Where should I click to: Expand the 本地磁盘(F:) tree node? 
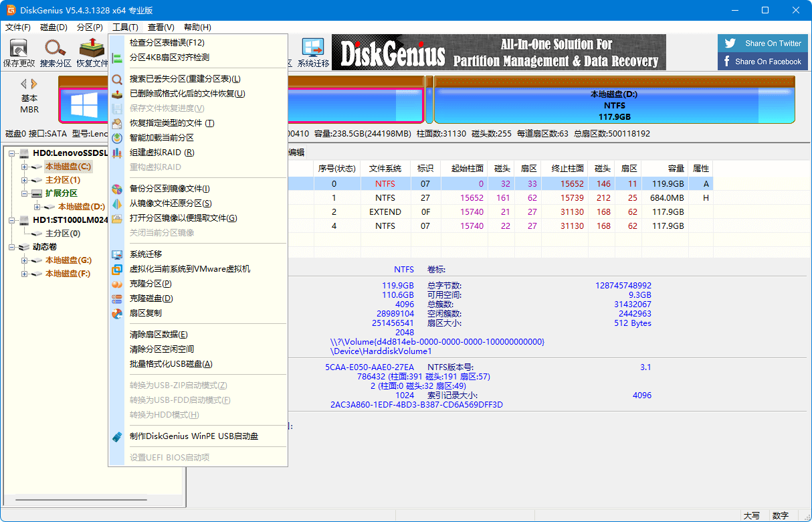pyautogui.click(x=25, y=274)
